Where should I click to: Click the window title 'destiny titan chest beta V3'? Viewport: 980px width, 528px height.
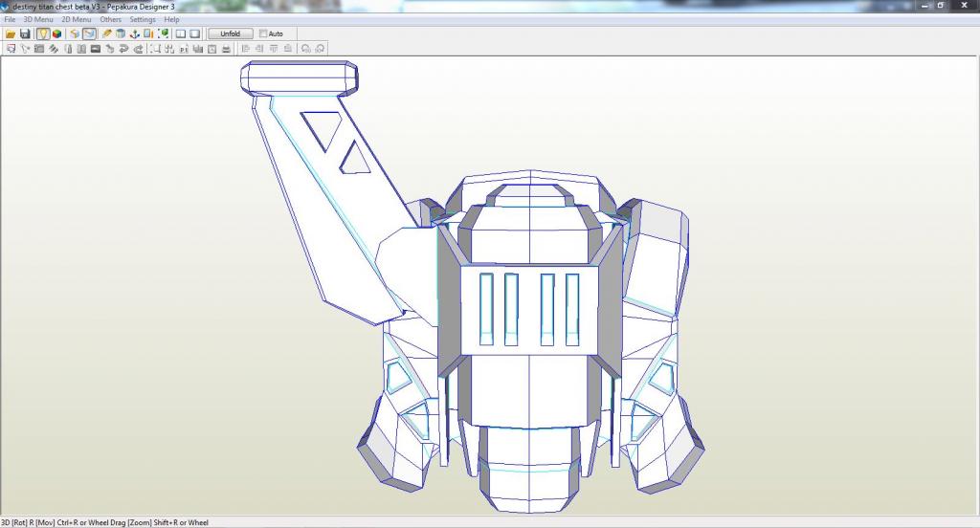click(56, 7)
